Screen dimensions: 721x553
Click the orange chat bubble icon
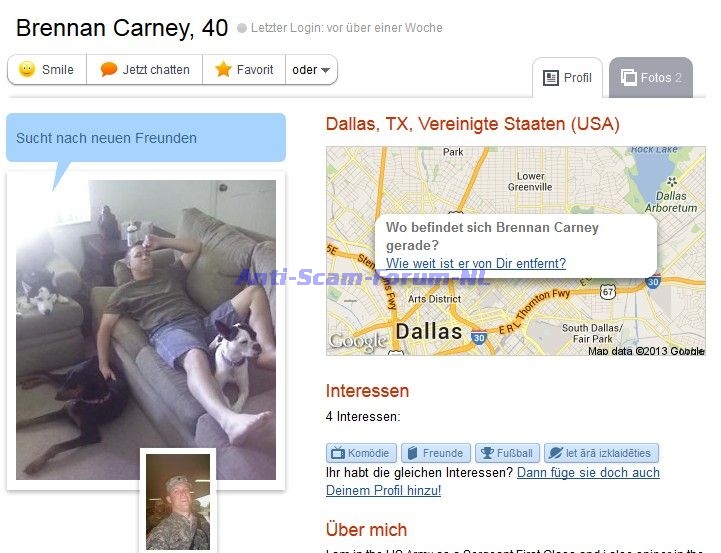109,69
